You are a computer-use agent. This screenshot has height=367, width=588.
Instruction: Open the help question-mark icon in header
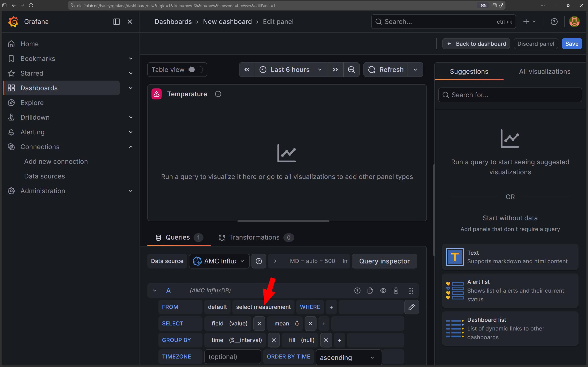point(554,22)
